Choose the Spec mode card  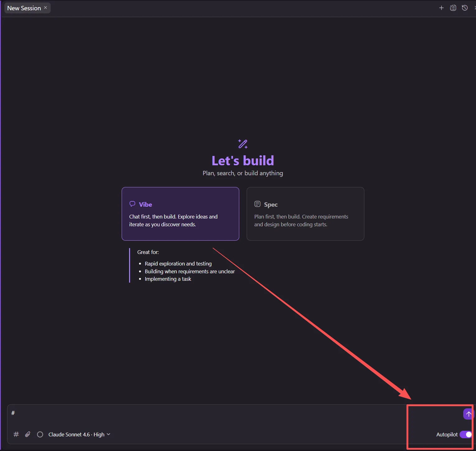tap(306, 214)
